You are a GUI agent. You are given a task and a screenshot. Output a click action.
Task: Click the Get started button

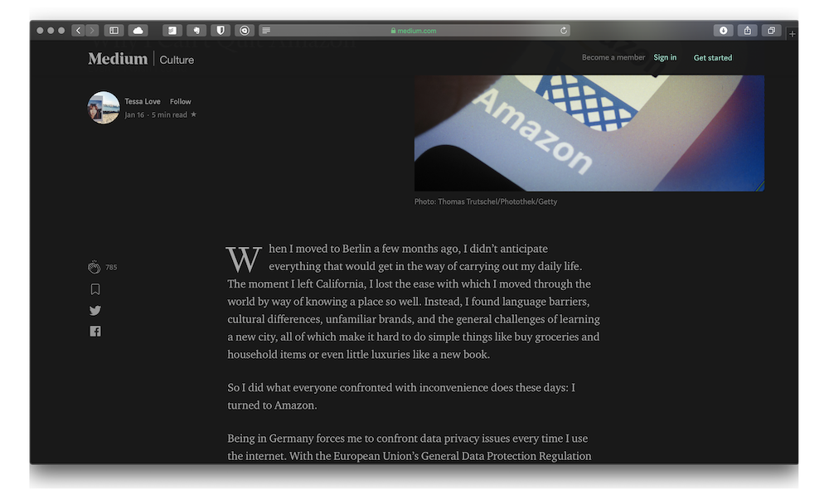point(713,58)
